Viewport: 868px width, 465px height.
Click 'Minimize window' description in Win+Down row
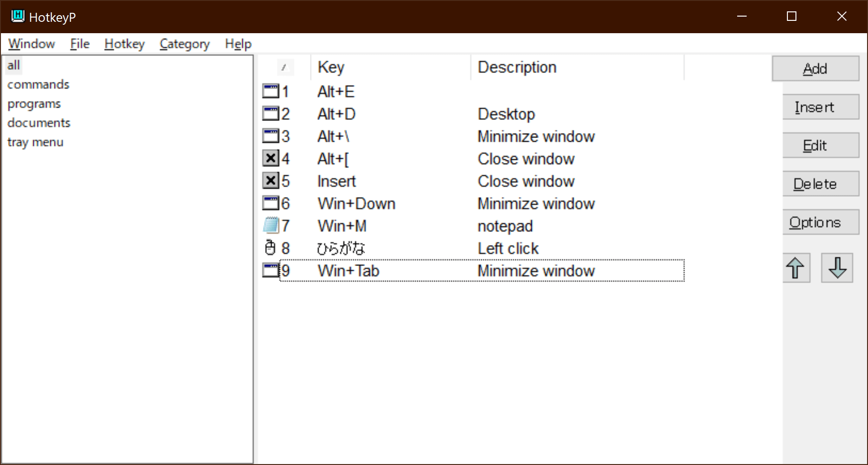click(x=536, y=203)
